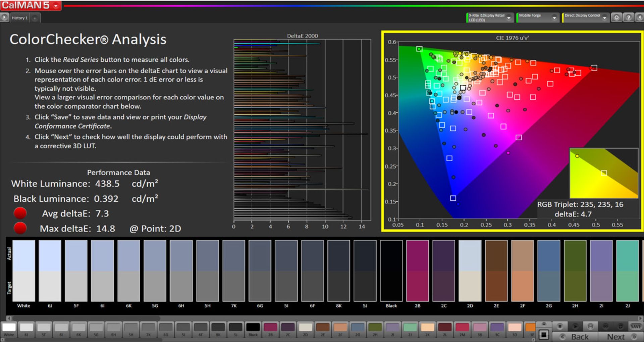The height and width of the screenshot is (342, 644).
Task: Click the continuous read infinity icon
Action: (x=605, y=326)
